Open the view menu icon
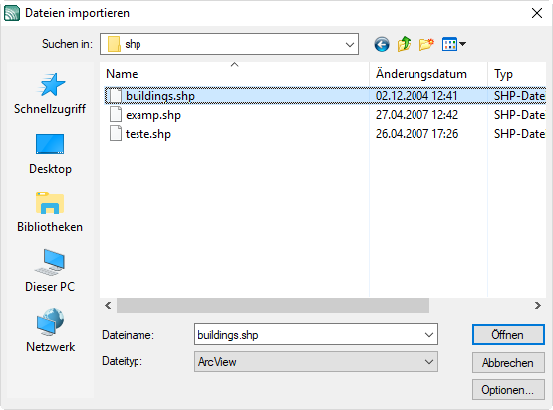 pyautogui.click(x=454, y=44)
